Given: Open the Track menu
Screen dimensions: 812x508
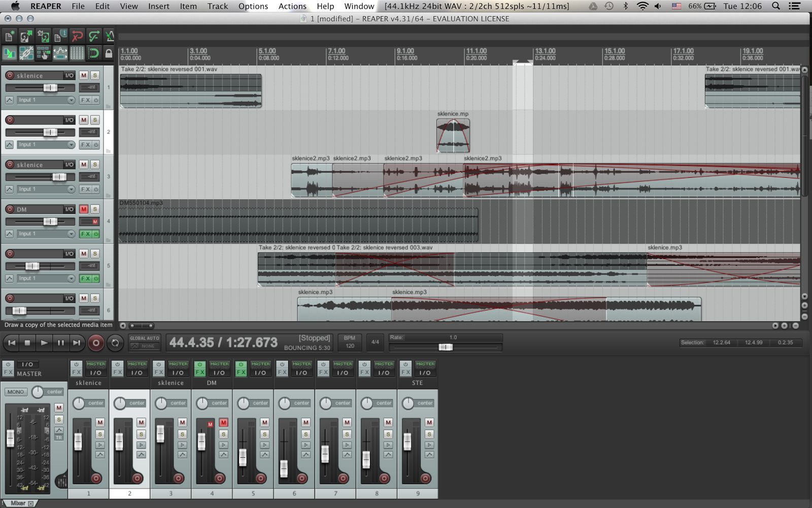Looking at the screenshot, I should (x=218, y=6).
